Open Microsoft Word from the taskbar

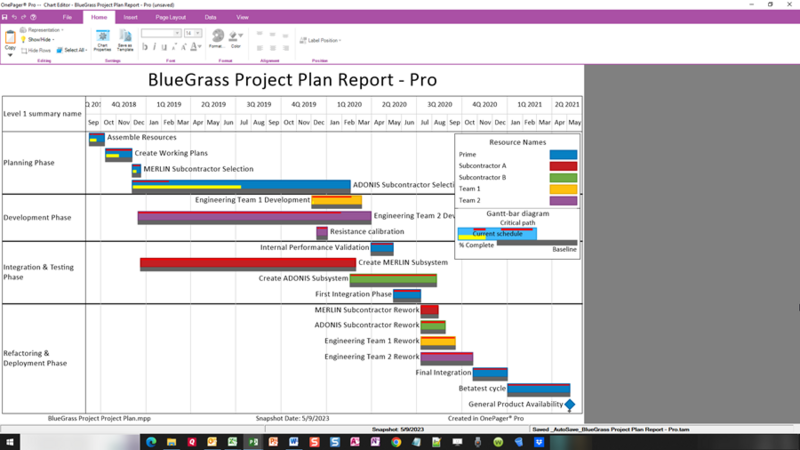294,442
